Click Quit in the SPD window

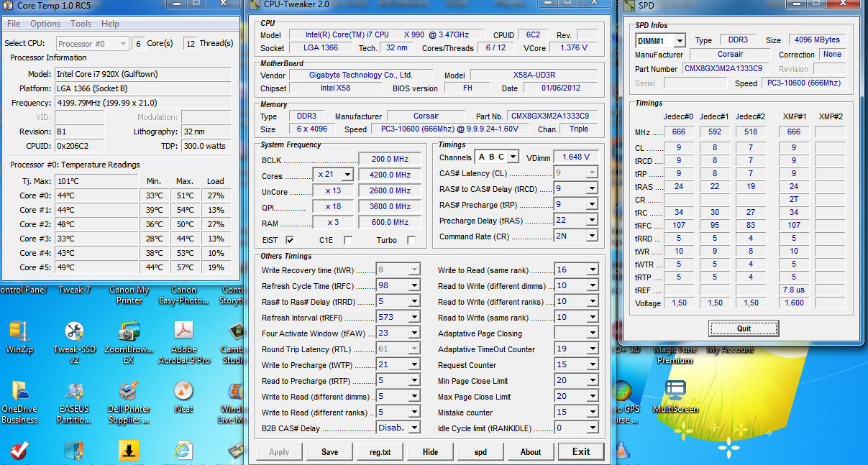coord(744,328)
